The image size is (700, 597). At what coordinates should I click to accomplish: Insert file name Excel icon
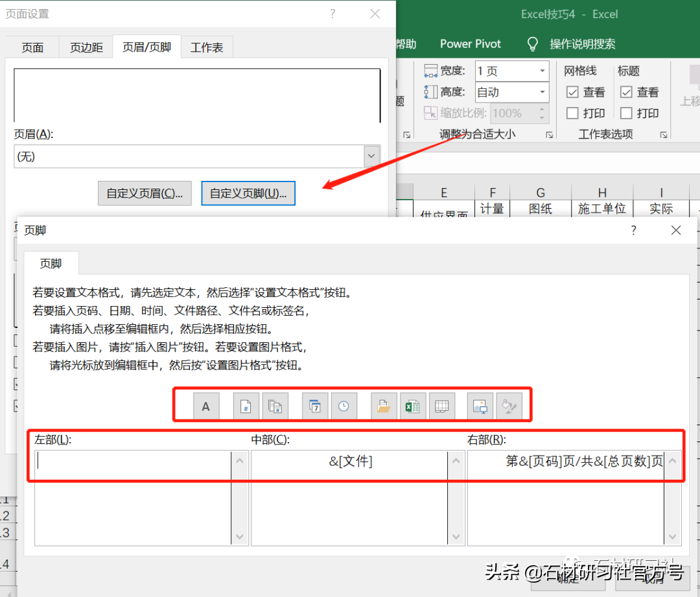[412, 406]
